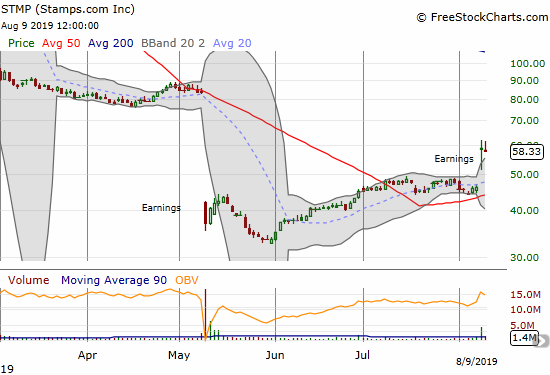Click the August Earnings annotation
This screenshot has width=550, height=375.
pyautogui.click(x=454, y=159)
